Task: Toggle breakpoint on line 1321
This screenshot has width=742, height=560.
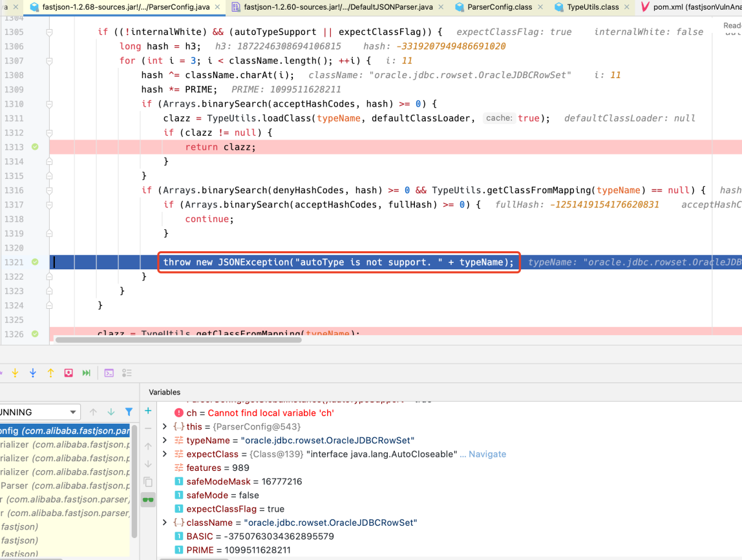Action: click(x=35, y=262)
